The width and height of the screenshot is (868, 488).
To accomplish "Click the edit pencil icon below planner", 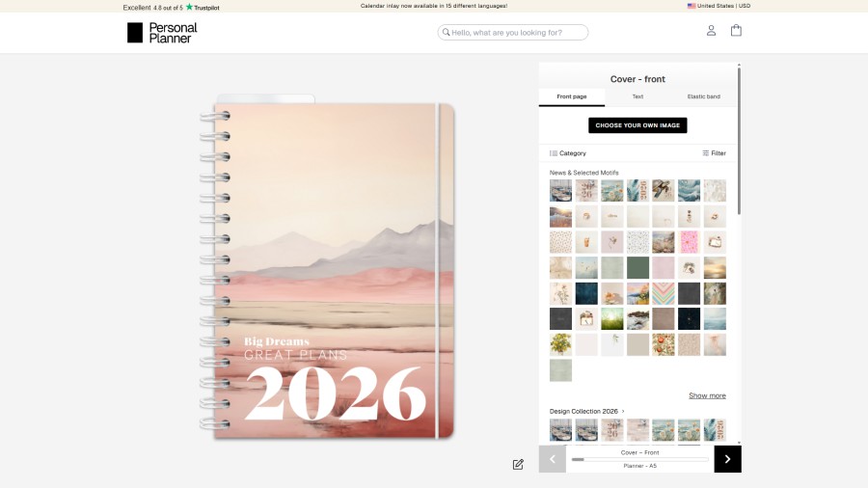I will 518,464.
